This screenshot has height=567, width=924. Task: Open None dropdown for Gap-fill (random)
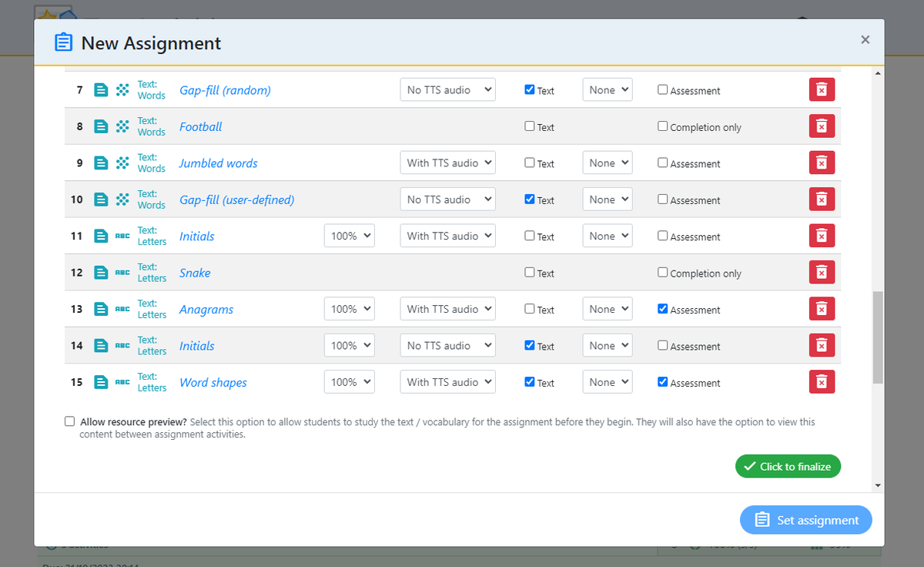(x=608, y=89)
